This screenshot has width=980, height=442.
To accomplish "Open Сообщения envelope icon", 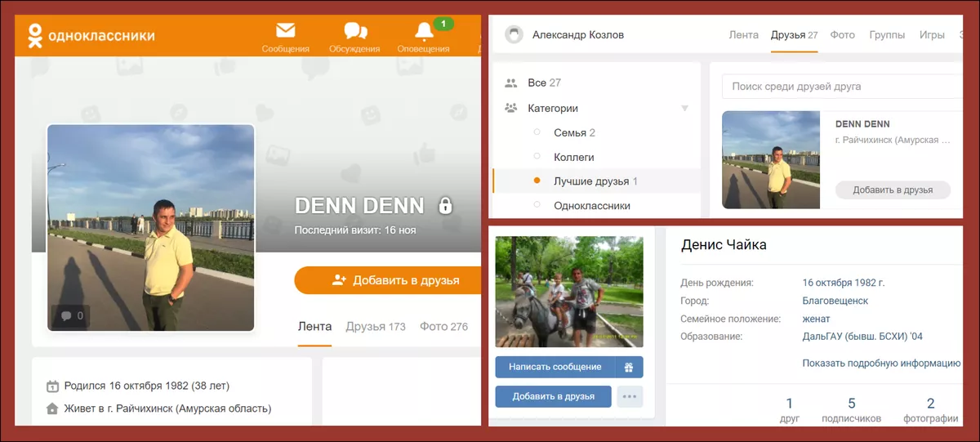I will tap(285, 31).
